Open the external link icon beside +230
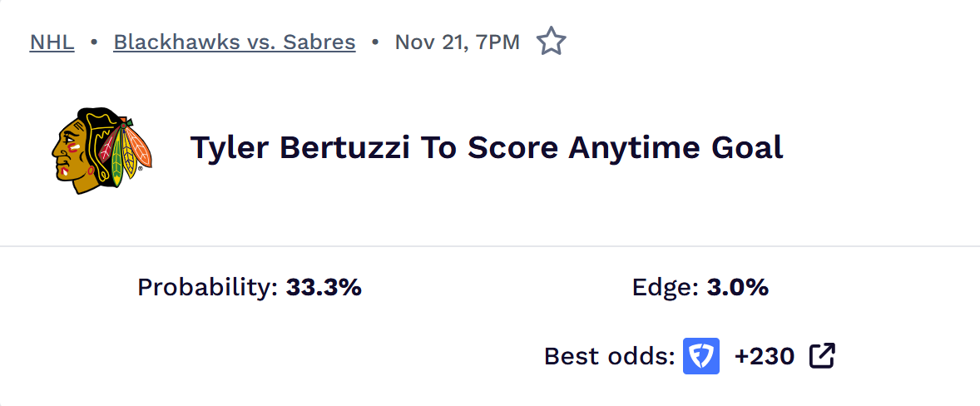Image resolution: width=980 pixels, height=406 pixels. point(822,356)
